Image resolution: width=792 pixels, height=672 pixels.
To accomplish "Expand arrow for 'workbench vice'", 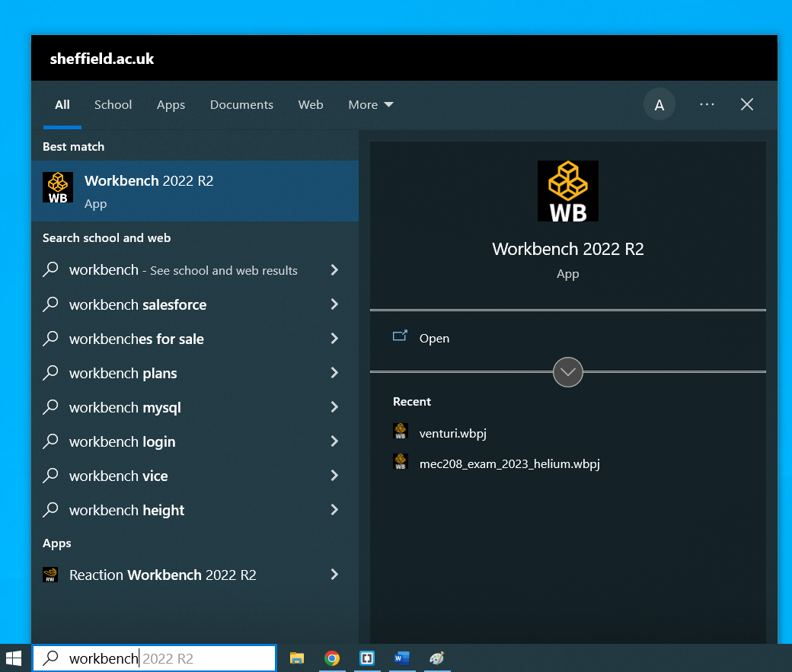I will pos(334,475).
